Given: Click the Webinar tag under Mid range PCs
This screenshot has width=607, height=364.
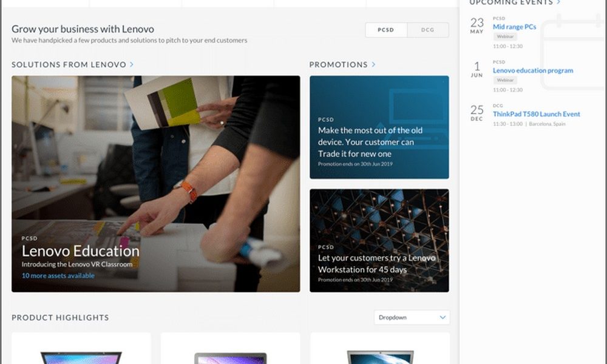Looking at the screenshot, I should point(505,36).
